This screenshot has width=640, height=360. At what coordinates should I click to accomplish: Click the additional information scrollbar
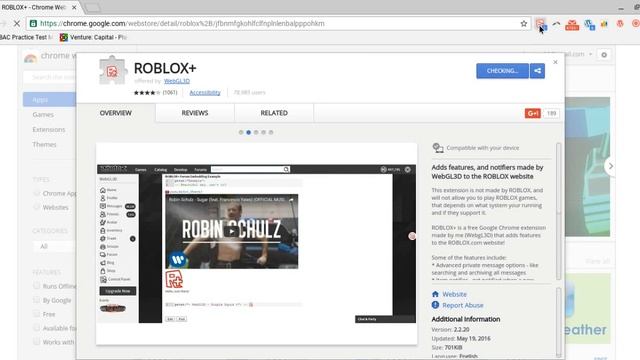(558, 322)
